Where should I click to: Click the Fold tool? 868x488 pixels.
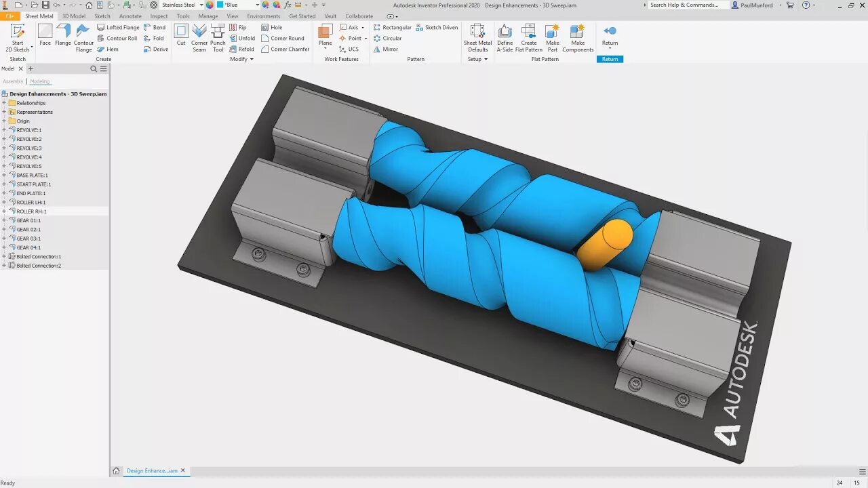(154, 39)
